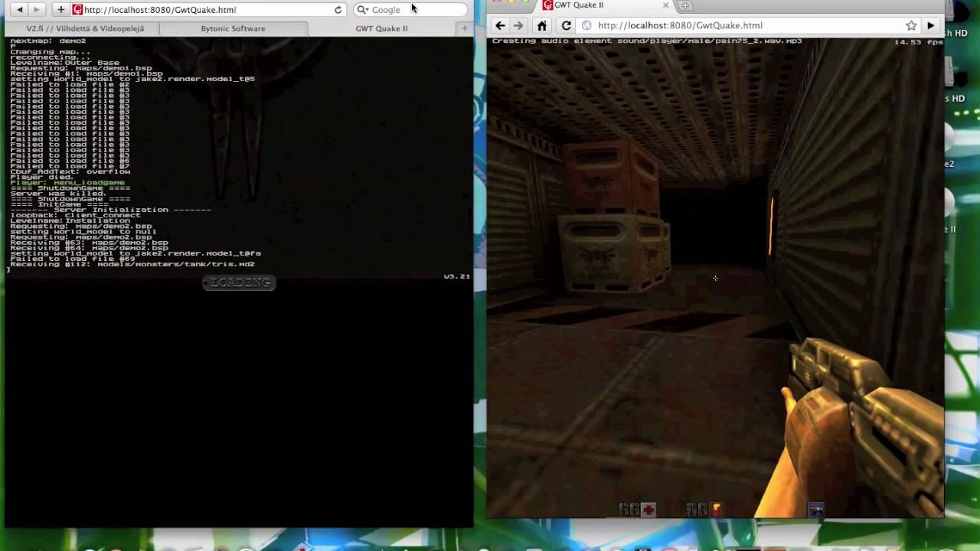
Task: Go forward in the Chrome window
Action: point(518,25)
